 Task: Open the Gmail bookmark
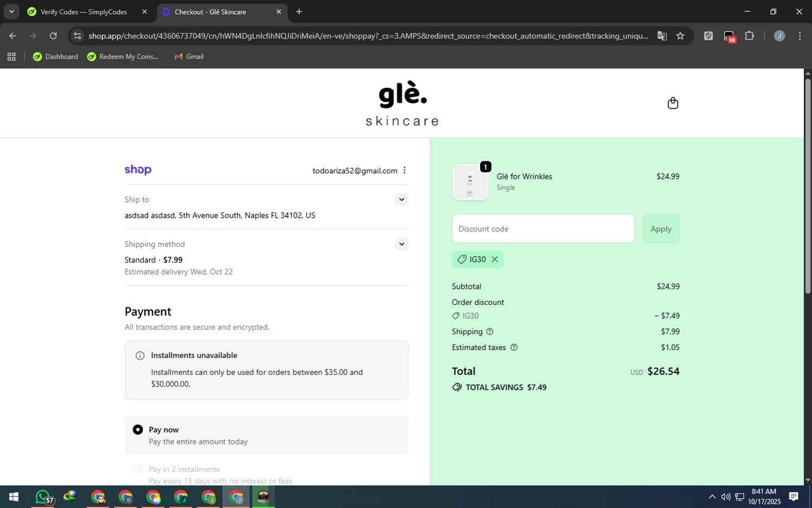point(189,56)
